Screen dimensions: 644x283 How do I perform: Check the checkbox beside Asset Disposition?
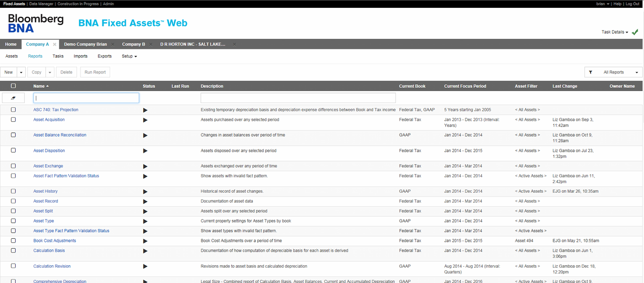click(x=13, y=150)
